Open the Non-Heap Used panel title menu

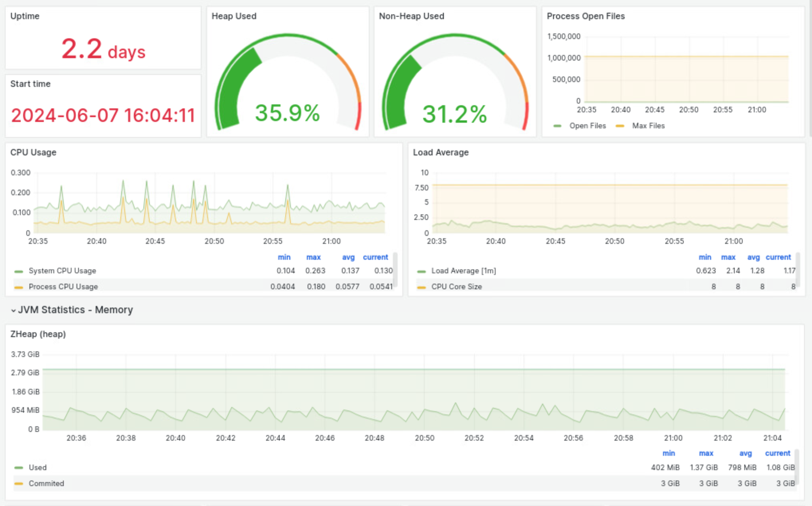tap(411, 16)
